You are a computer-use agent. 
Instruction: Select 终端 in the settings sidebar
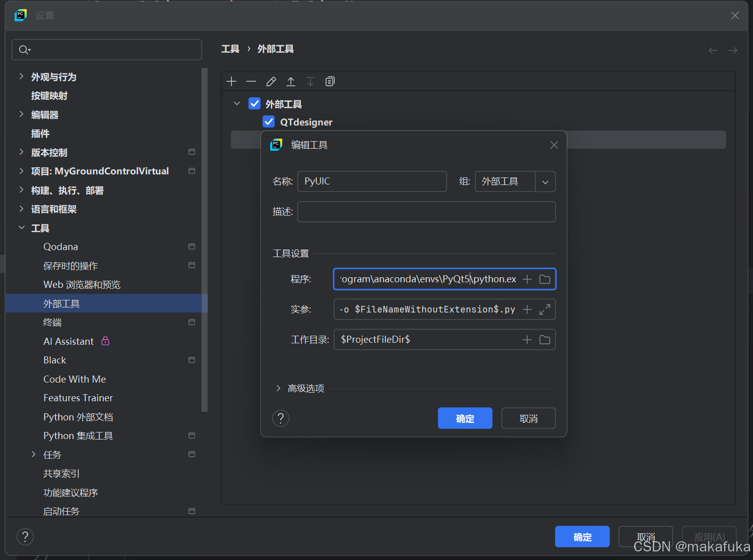[x=52, y=322]
